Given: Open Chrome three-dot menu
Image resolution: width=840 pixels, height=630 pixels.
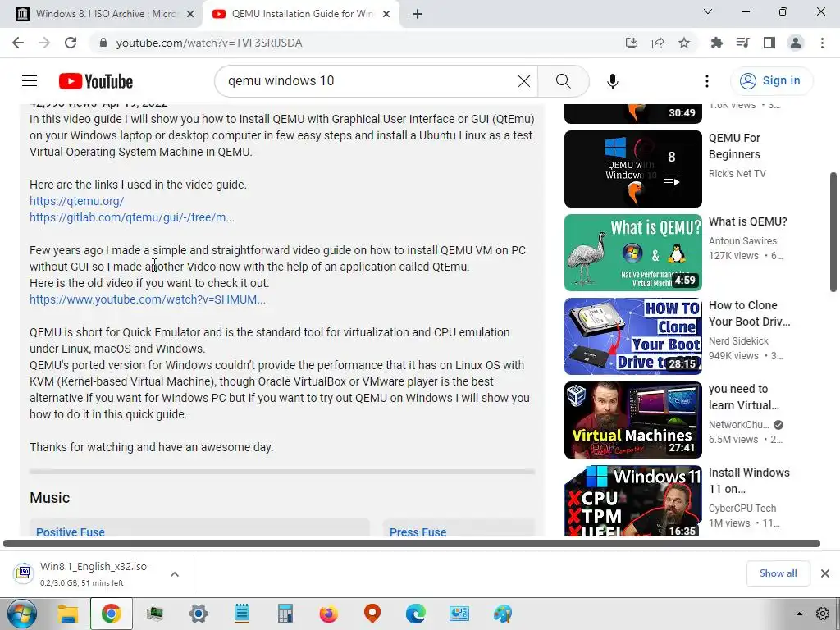Looking at the screenshot, I should point(822,43).
